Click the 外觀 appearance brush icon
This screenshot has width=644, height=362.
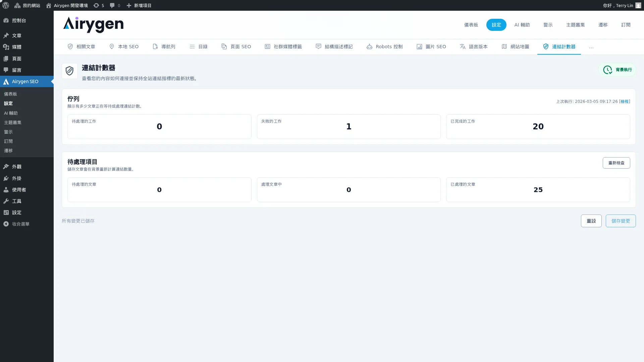coord(6,167)
